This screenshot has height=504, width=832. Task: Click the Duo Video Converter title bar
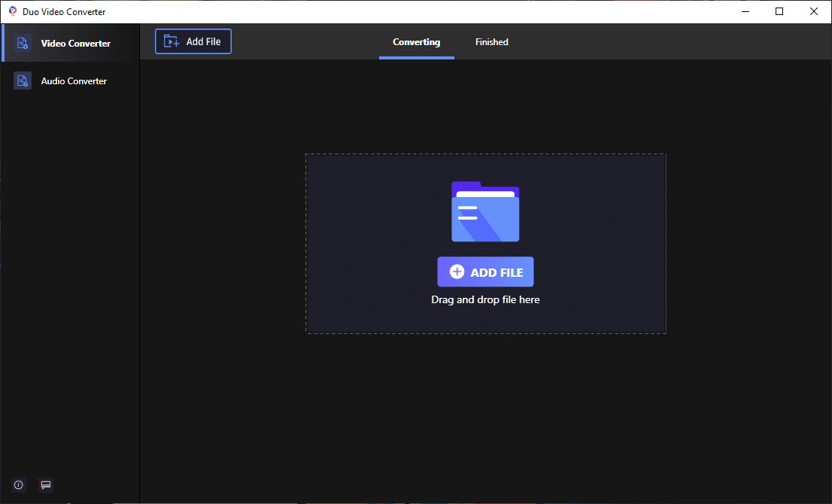pyautogui.click(x=64, y=11)
